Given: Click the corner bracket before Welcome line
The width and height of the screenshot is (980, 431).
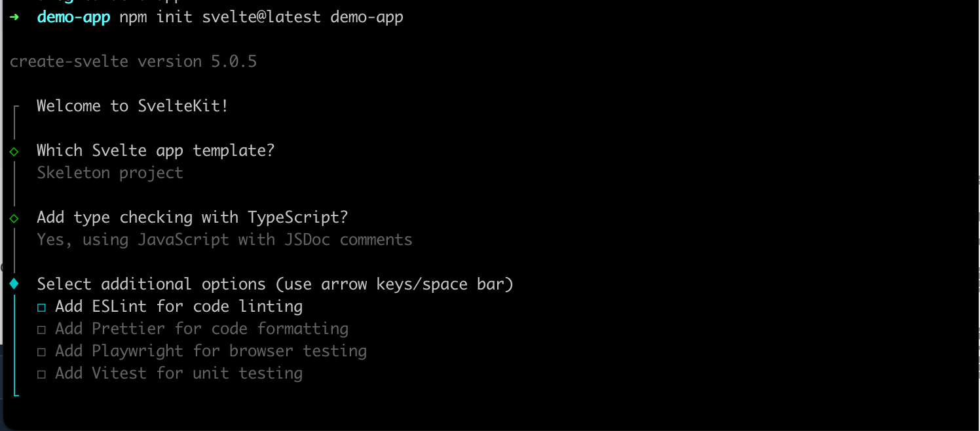Looking at the screenshot, I should click(x=16, y=108).
